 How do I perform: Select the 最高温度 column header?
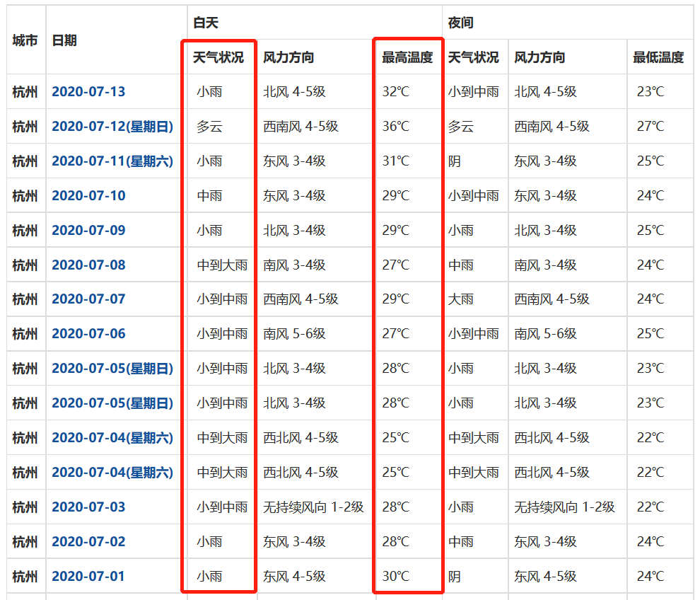pyautogui.click(x=407, y=58)
